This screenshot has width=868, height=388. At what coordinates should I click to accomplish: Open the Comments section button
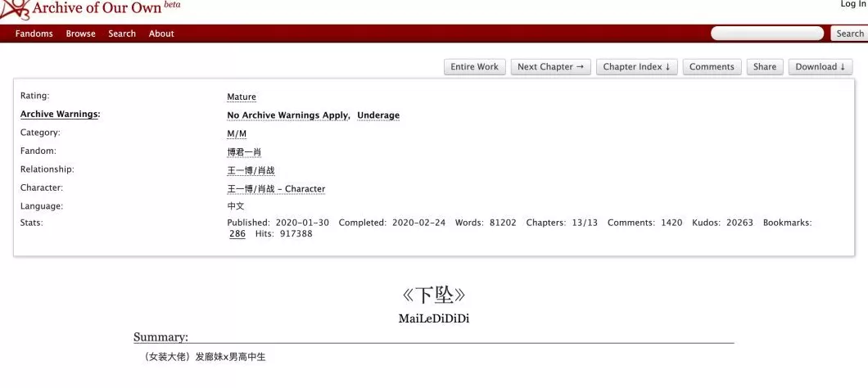[x=711, y=67]
